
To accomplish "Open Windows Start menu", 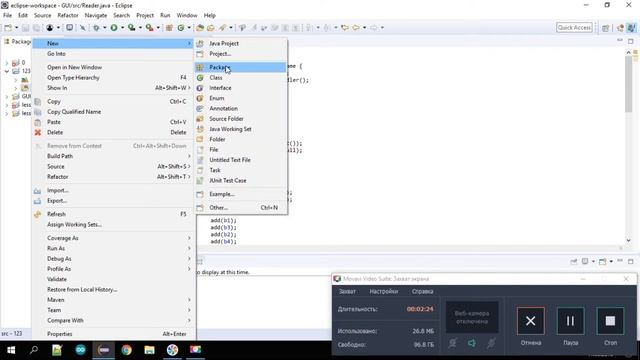I will click(11, 350).
